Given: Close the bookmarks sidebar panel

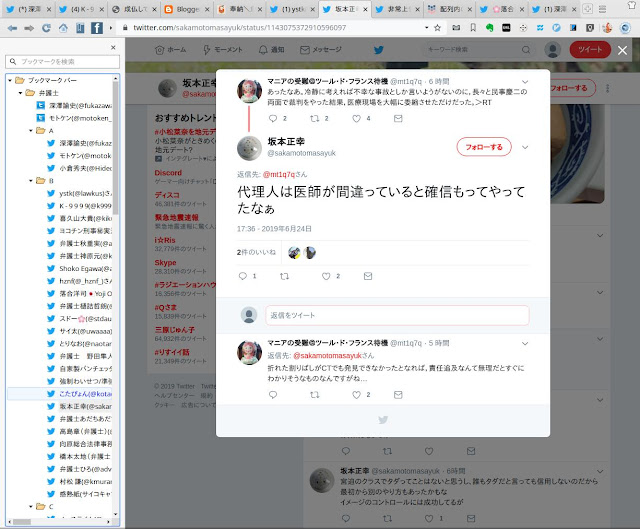Looking at the screenshot, I should 113,48.
